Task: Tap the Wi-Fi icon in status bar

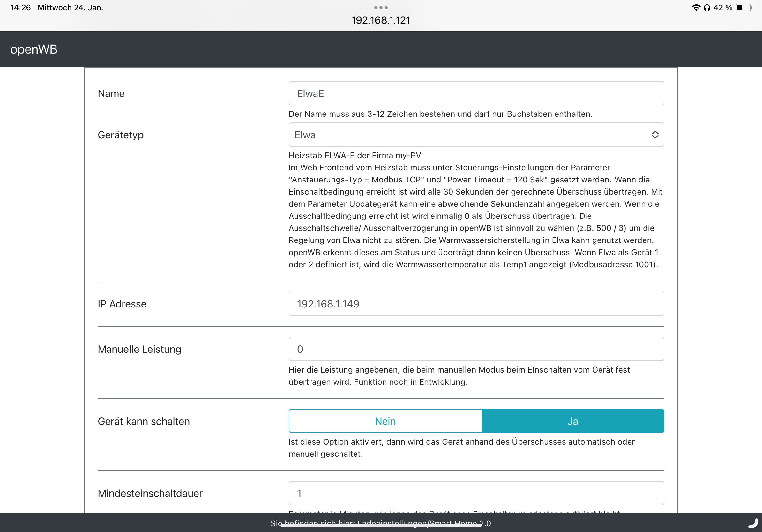Action: pyautogui.click(x=696, y=8)
